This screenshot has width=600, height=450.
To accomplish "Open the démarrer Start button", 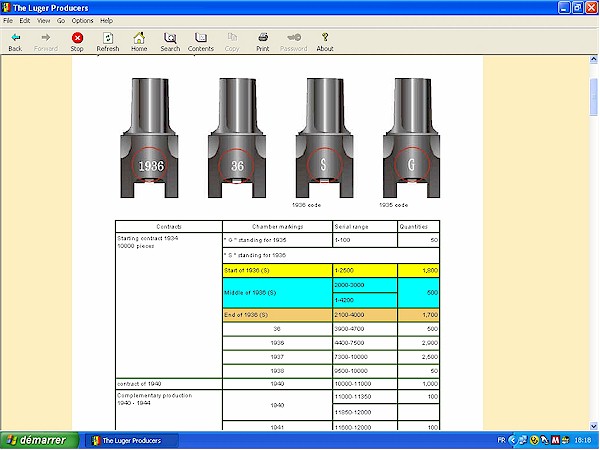I will [x=39, y=440].
